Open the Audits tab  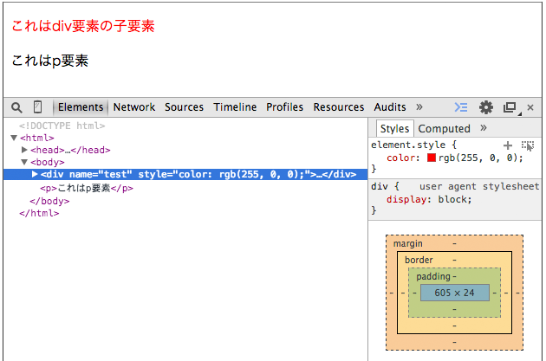pyautogui.click(x=390, y=107)
